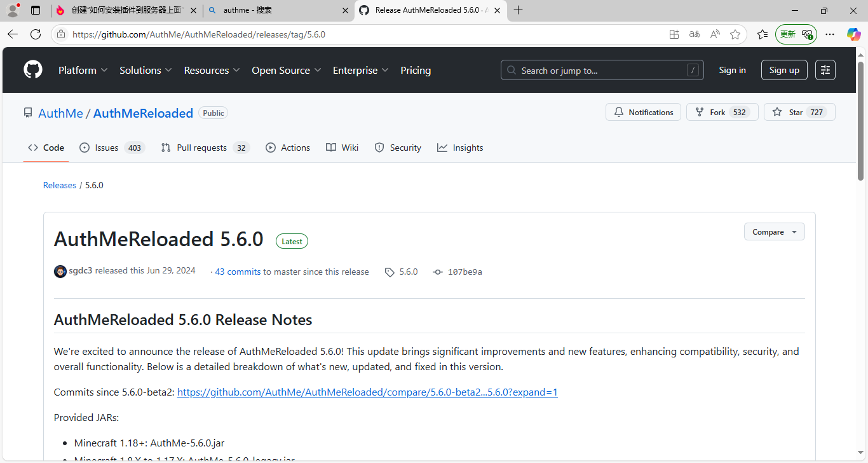Fork the repository via Fork button
This screenshot has height=463, width=868.
click(722, 112)
